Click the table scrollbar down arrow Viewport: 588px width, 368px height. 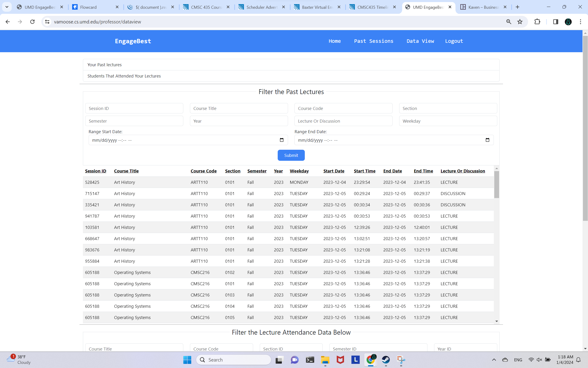tap(496, 321)
